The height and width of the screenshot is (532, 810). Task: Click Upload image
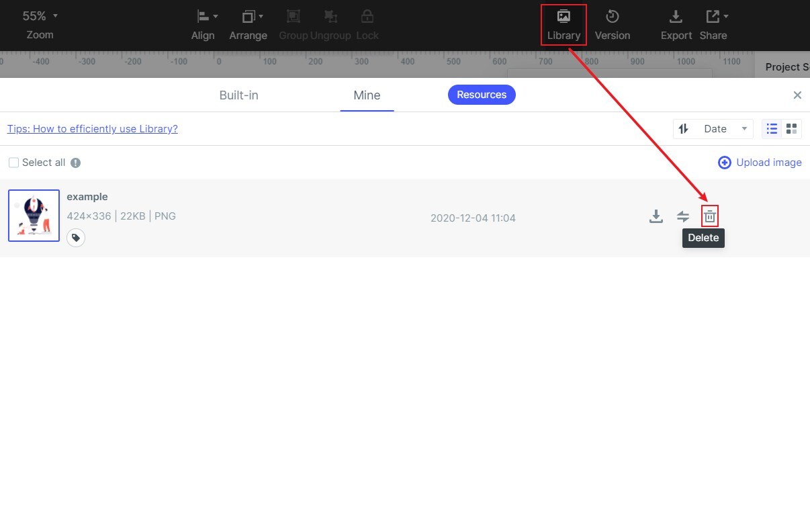point(760,163)
